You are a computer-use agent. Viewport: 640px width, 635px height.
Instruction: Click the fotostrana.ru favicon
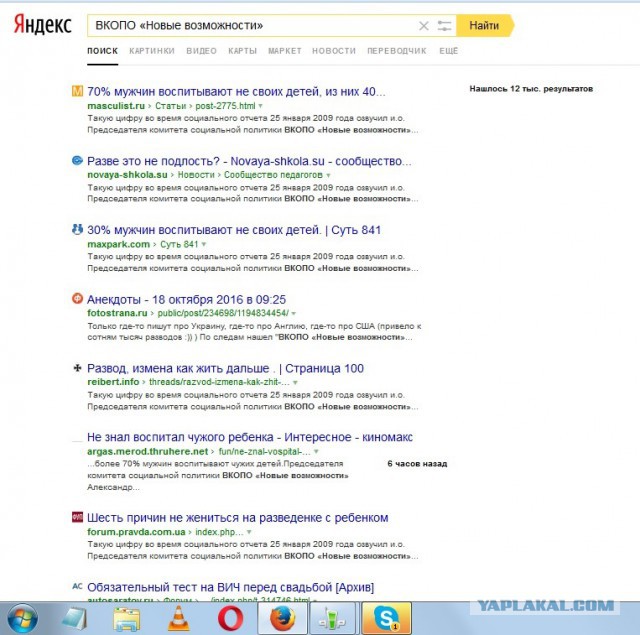pyautogui.click(x=77, y=299)
